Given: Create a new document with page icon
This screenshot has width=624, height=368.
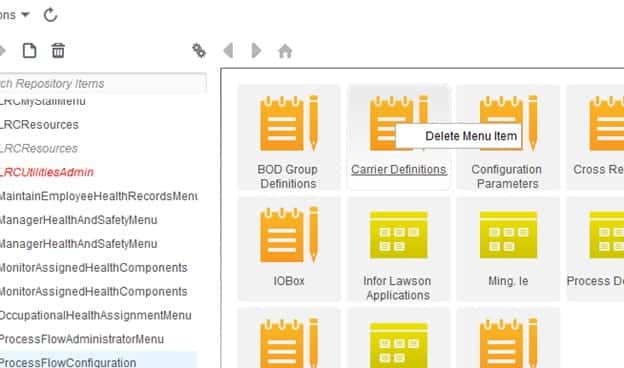Looking at the screenshot, I should point(29,51).
